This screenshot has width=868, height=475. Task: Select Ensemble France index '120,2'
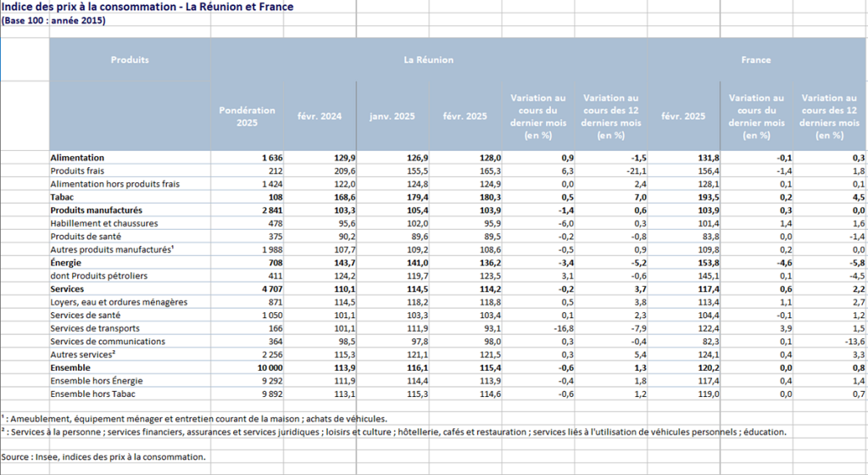click(709, 367)
